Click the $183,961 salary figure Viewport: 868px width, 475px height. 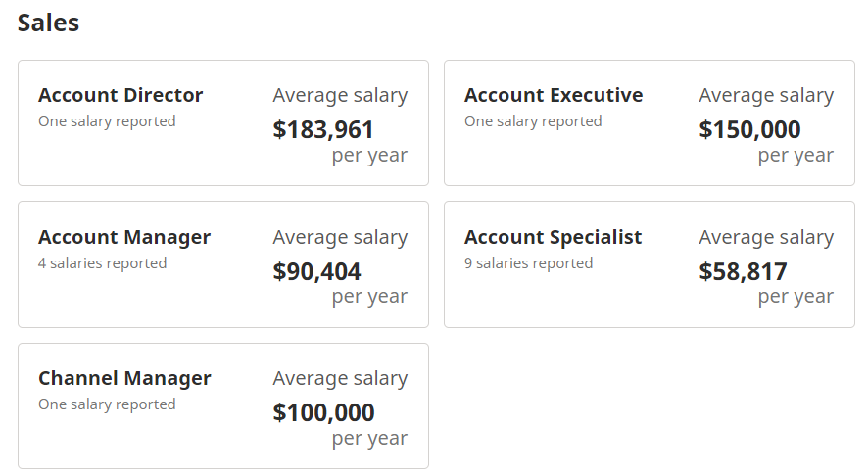click(323, 129)
